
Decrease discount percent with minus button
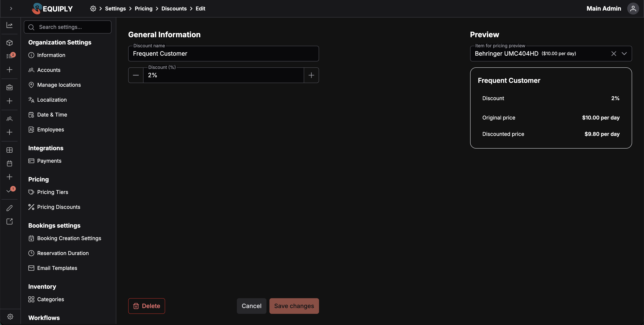click(136, 75)
